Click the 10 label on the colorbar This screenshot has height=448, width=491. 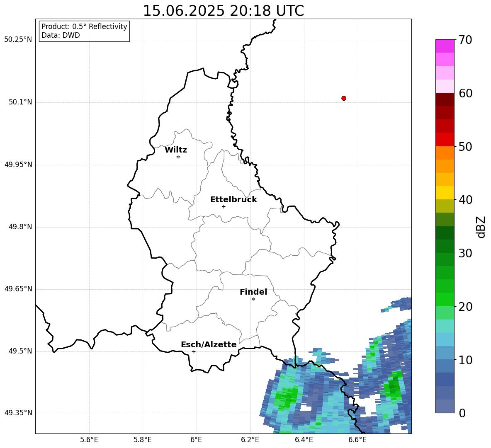click(465, 360)
